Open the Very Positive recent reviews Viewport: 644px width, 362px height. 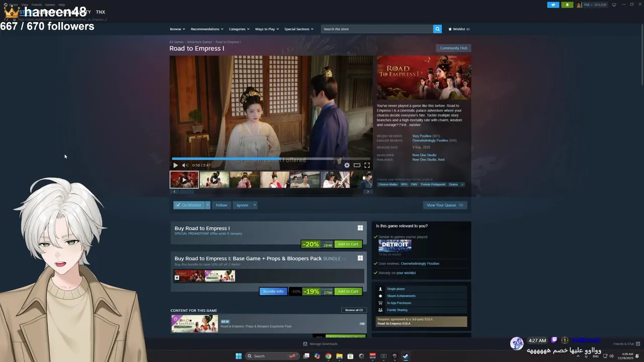(422, 136)
